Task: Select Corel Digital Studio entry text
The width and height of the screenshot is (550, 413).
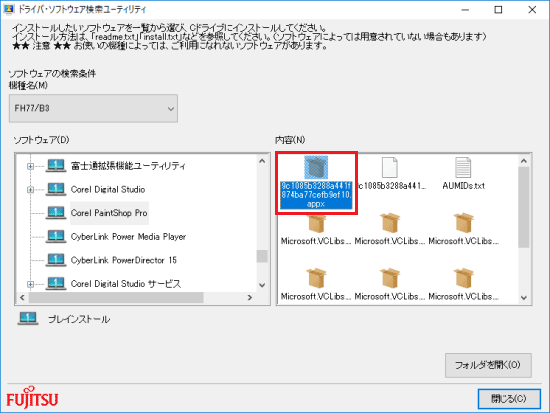Action: [x=108, y=189]
